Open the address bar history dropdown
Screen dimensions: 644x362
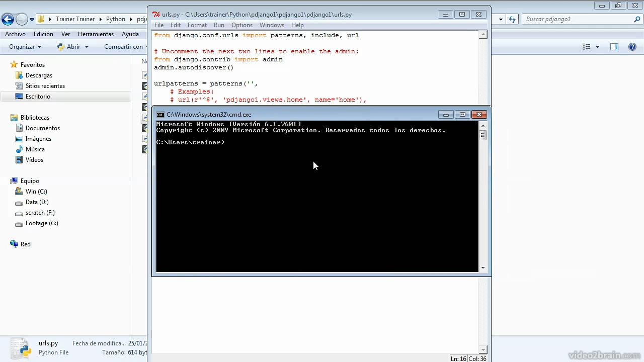tap(501, 19)
